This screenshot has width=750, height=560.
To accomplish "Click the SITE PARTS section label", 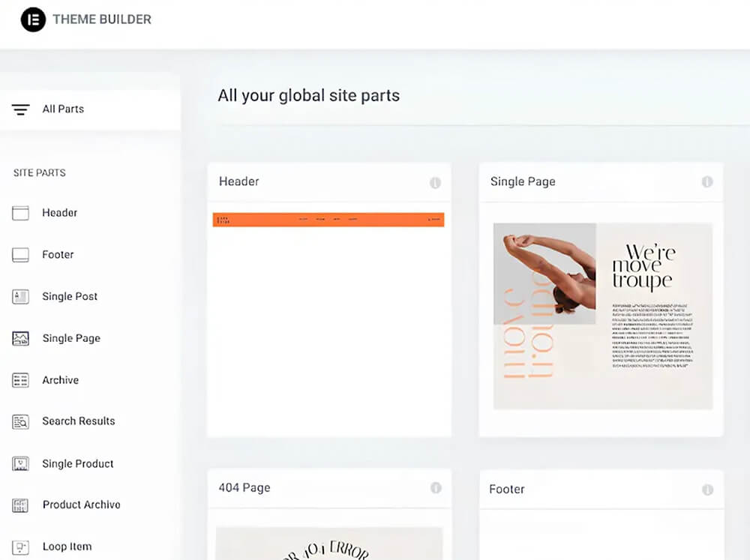I will click(40, 173).
